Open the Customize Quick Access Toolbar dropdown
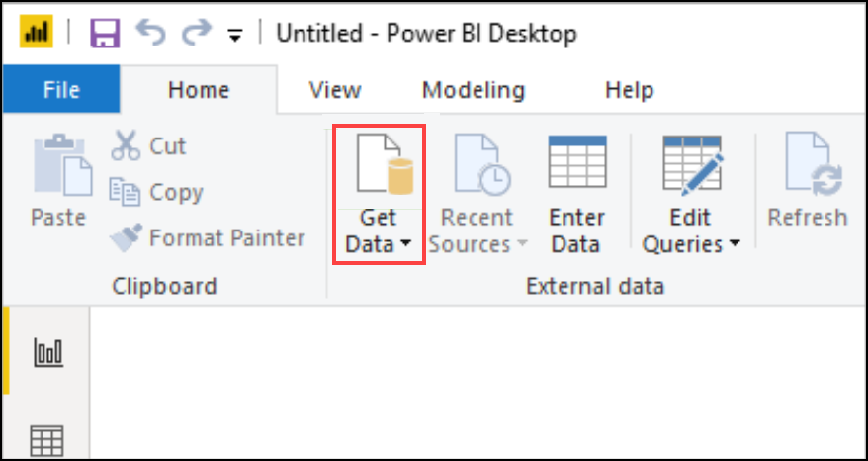This screenshot has width=868, height=461. (x=234, y=36)
